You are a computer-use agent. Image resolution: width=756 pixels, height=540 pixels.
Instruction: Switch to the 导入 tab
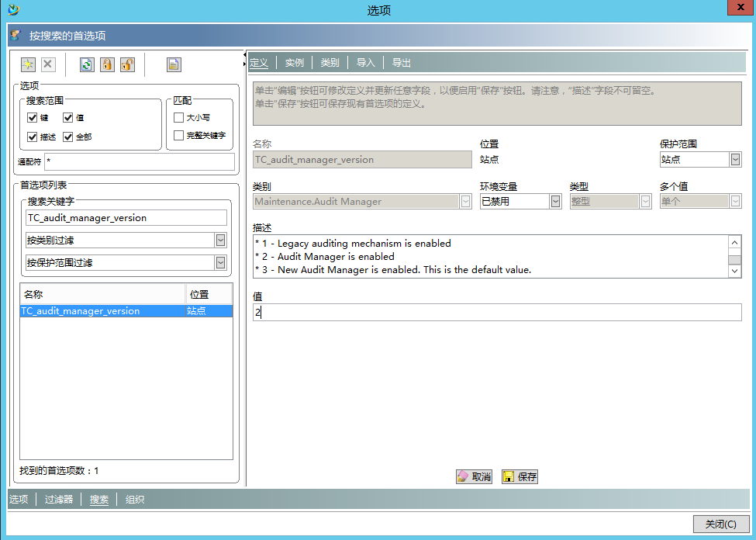coord(365,63)
